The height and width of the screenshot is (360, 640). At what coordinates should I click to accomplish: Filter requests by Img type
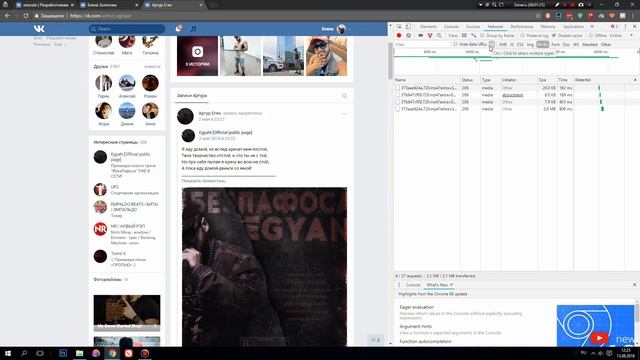[530, 44]
